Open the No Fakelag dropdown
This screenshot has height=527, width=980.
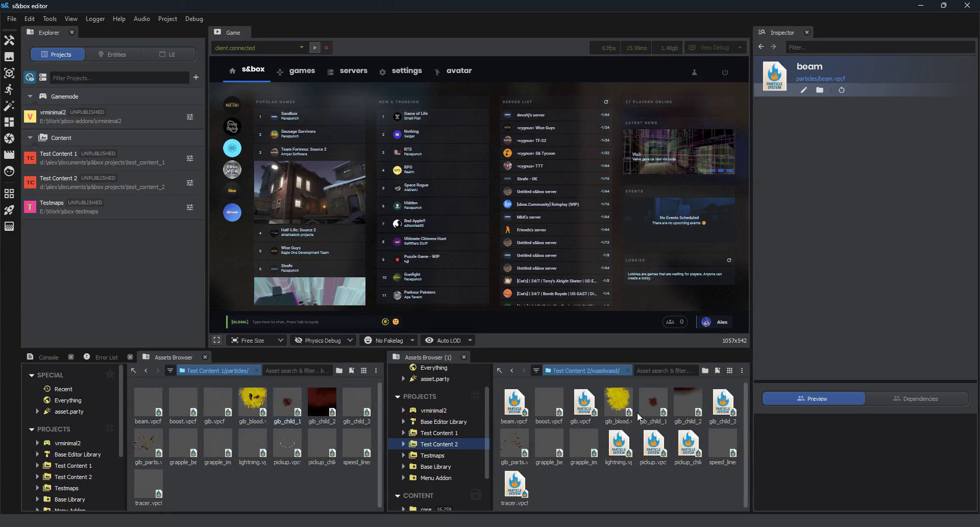389,341
